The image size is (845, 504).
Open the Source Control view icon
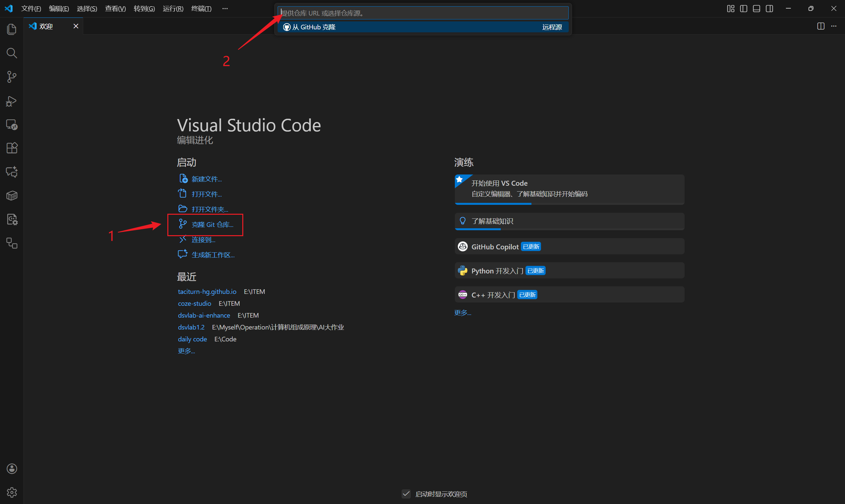pos(12,77)
